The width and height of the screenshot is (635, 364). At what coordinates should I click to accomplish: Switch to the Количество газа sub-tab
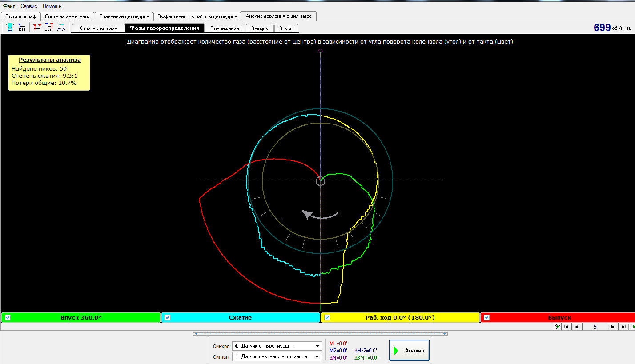point(98,28)
